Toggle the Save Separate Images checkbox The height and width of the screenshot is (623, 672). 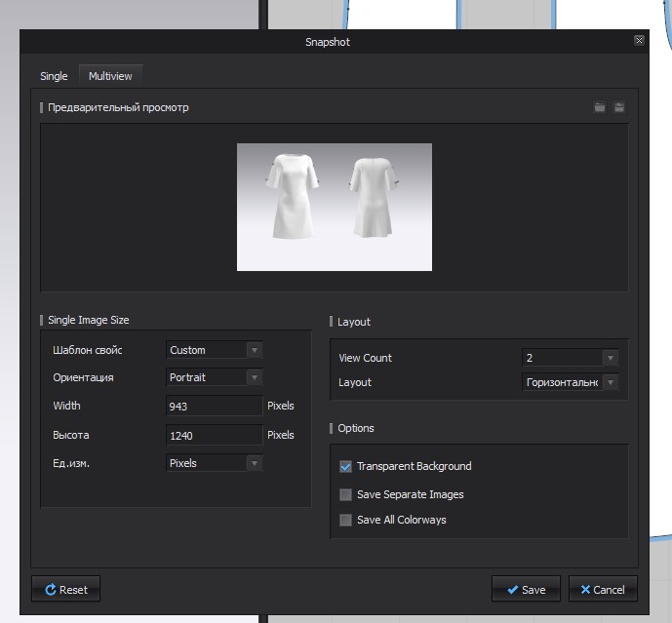click(x=345, y=495)
